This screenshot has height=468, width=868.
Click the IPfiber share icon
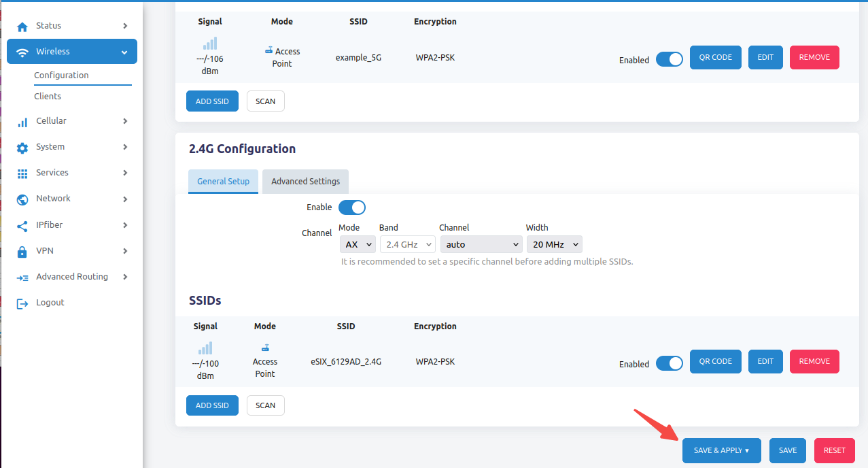click(22, 226)
